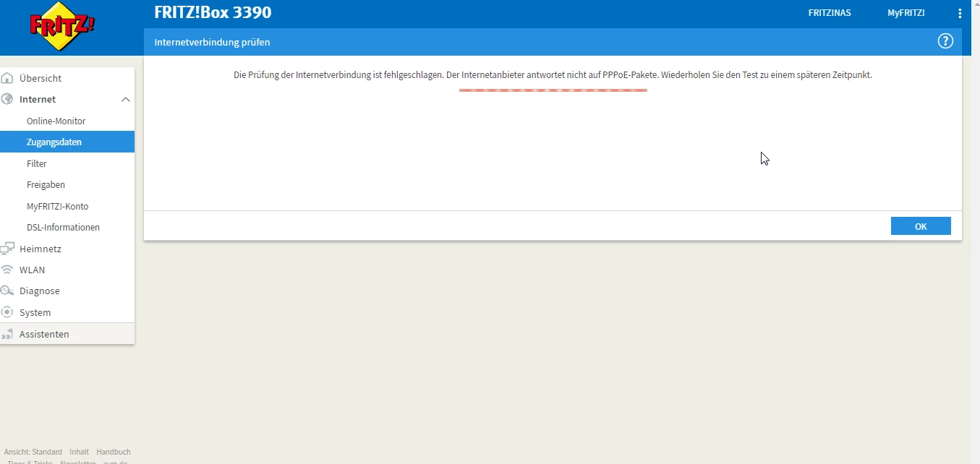Click the WLAN wifi icon
Screen dimensions: 980x464
(x=7, y=270)
